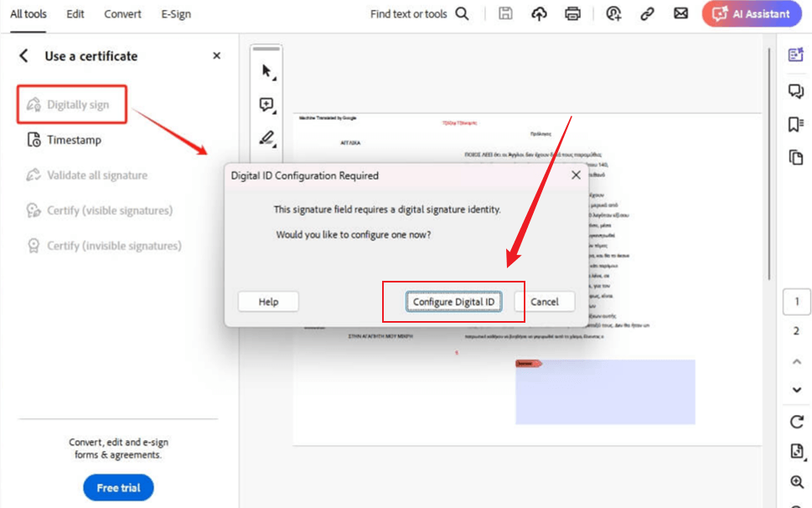Click the page number input field

click(x=795, y=299)
